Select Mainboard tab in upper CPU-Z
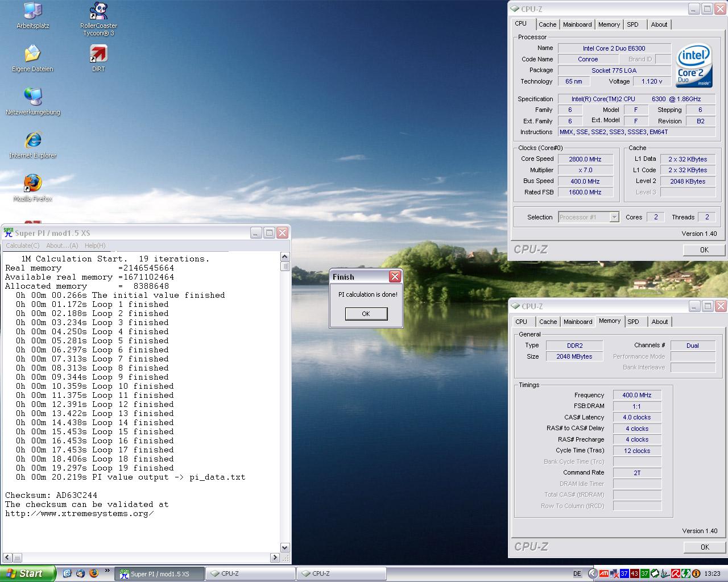728x582 pixels. click(577, 24)
